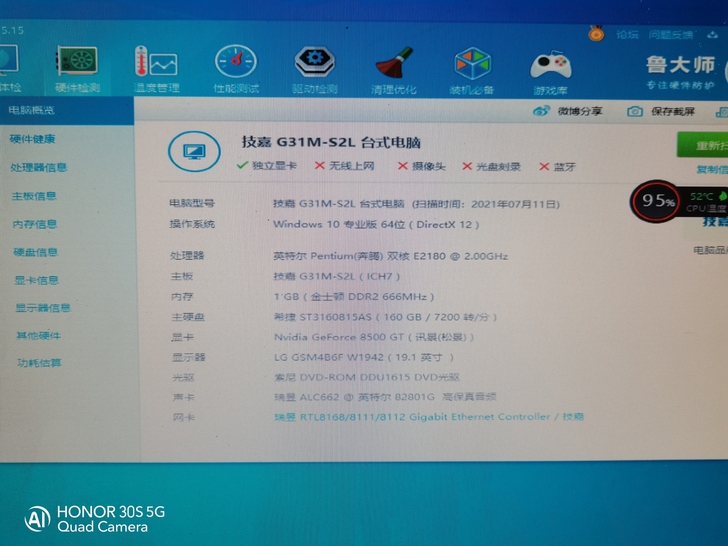Open the 问题反馈 feedback link
The image size is (728, 546).
[x=671, y=35]
